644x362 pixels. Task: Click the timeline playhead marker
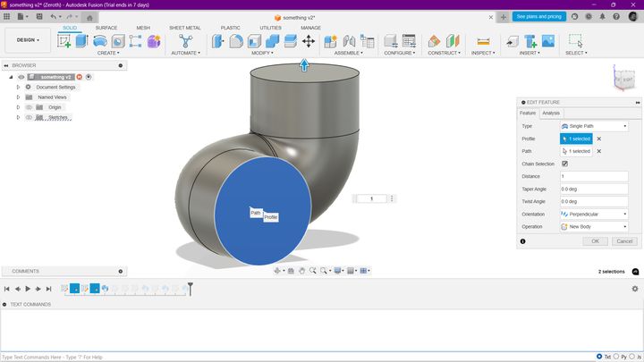click(x=191, y=289)
